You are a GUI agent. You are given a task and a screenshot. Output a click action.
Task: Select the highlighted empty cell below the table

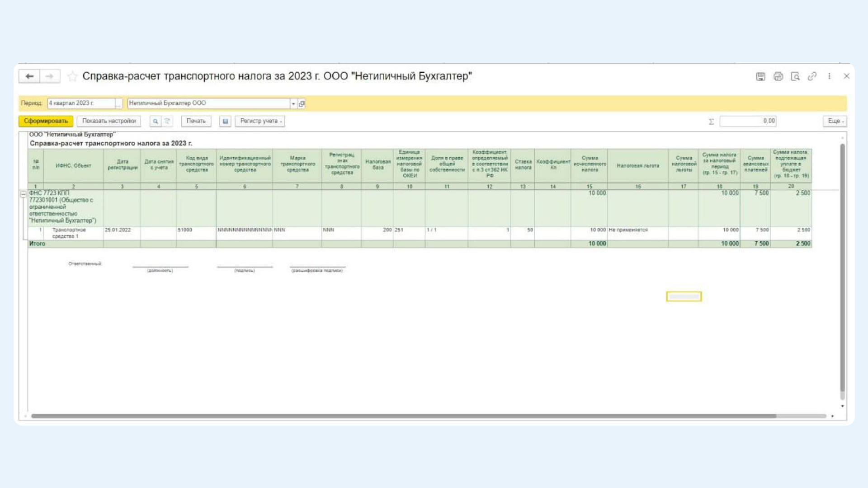684,296
